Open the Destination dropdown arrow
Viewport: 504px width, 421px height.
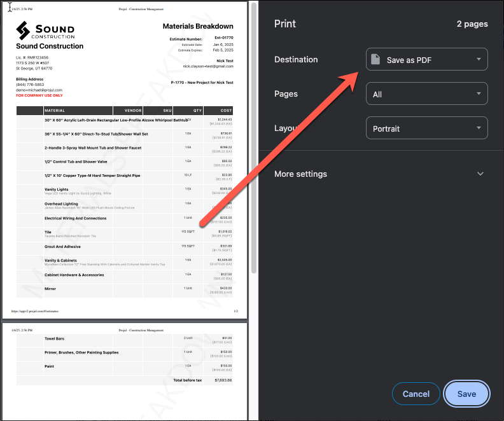478,60
